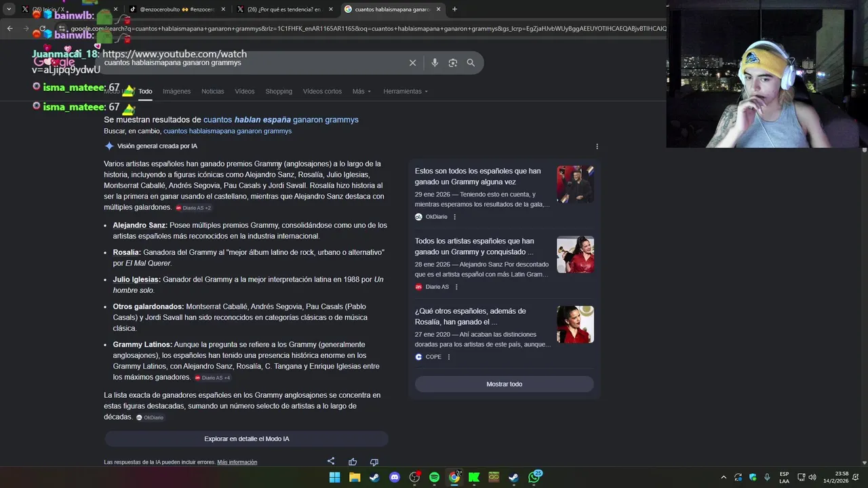This screenshot has height=488, width=868.
Task: Click the Diario AS article thumbnail image
Action: tap(575, 254)
